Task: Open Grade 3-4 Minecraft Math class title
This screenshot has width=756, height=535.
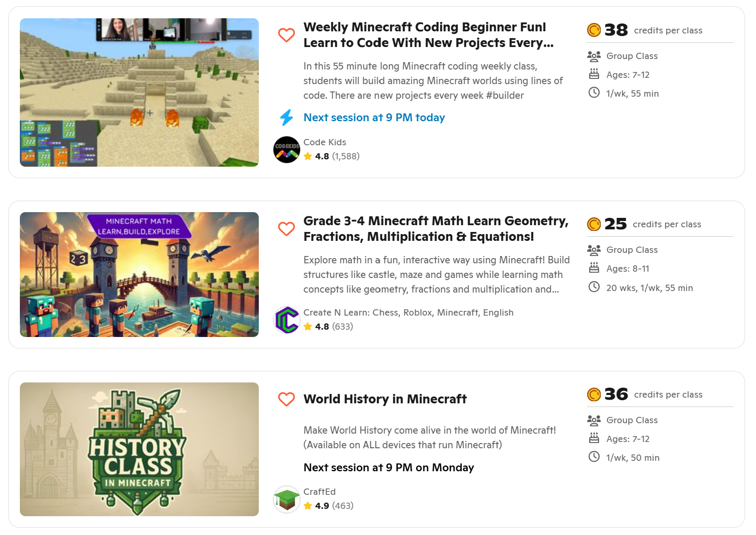Action: [436, 229]
